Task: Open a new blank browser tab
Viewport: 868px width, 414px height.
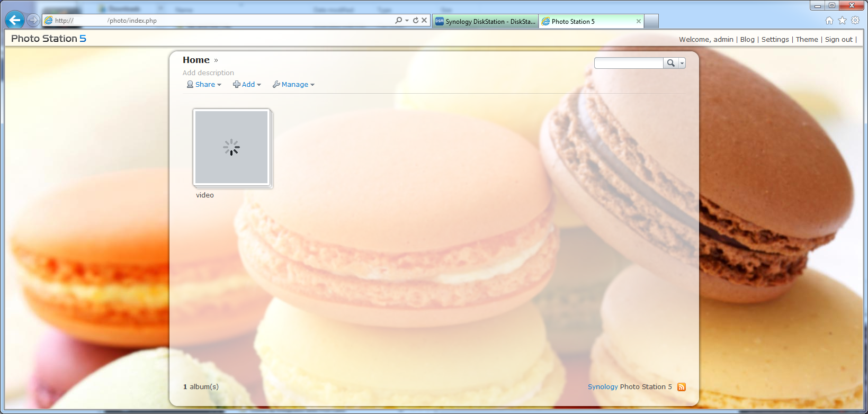Action: [x=651, y=21]
